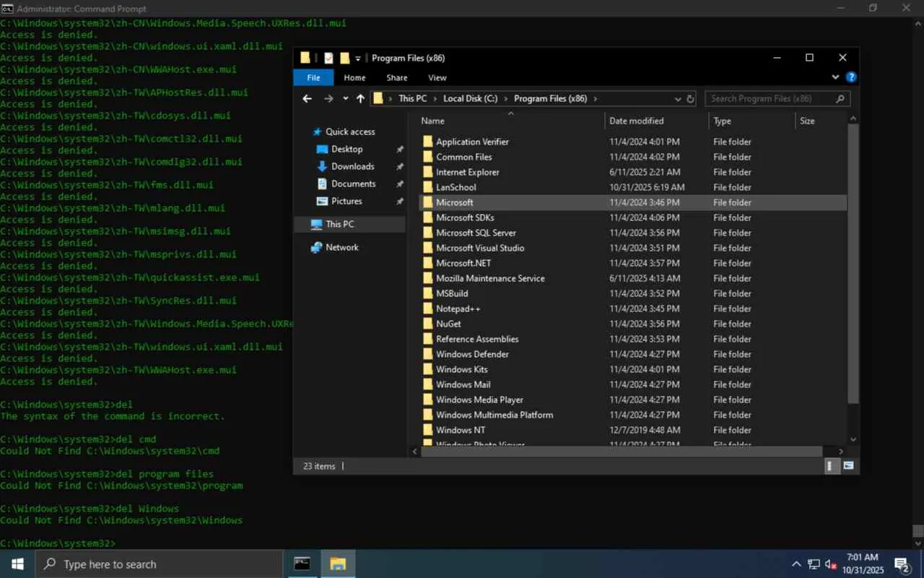Click the file list horizontal scrollbar
Image resolution: width=924 pixels, height=578 pixels.
[622, 451]
